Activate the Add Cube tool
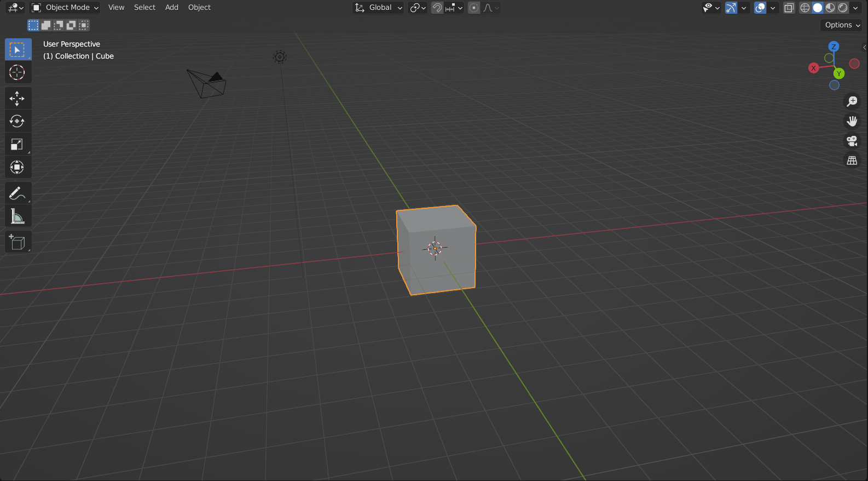Image resolution: width=868 pixels, height=481 pixels. [x=18, y=242]
